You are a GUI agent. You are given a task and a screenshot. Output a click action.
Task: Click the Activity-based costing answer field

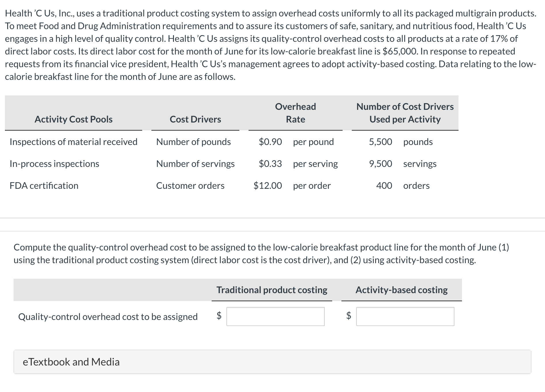(405, 316)
